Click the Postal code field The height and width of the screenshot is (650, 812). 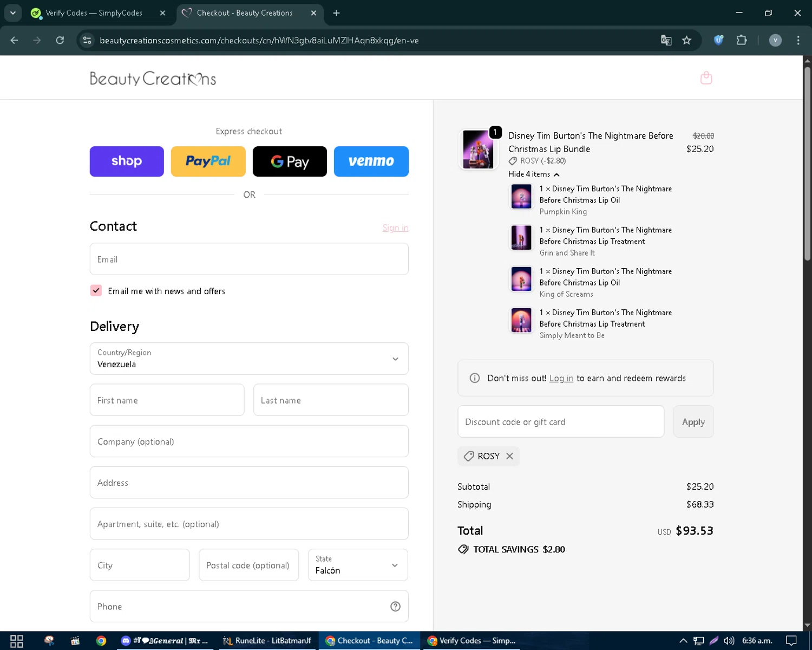click(x=248, y=565)
